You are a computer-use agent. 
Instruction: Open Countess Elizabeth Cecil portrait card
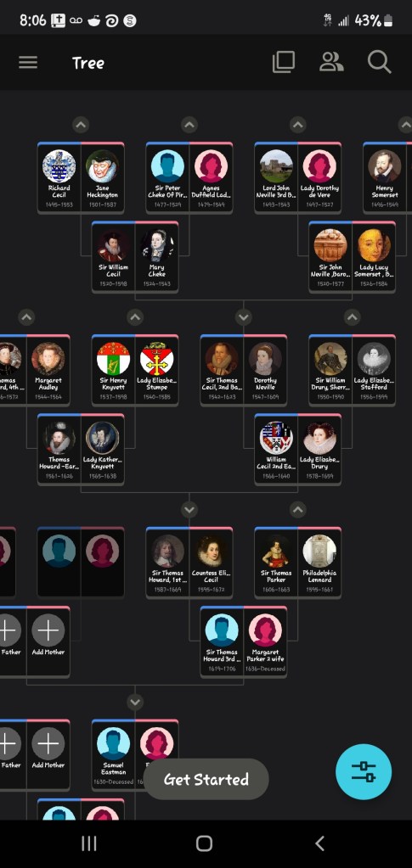point(211,563)
